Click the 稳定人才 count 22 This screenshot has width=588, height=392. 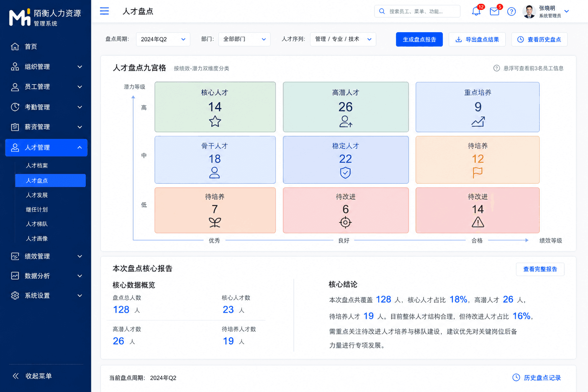(346, 159)
